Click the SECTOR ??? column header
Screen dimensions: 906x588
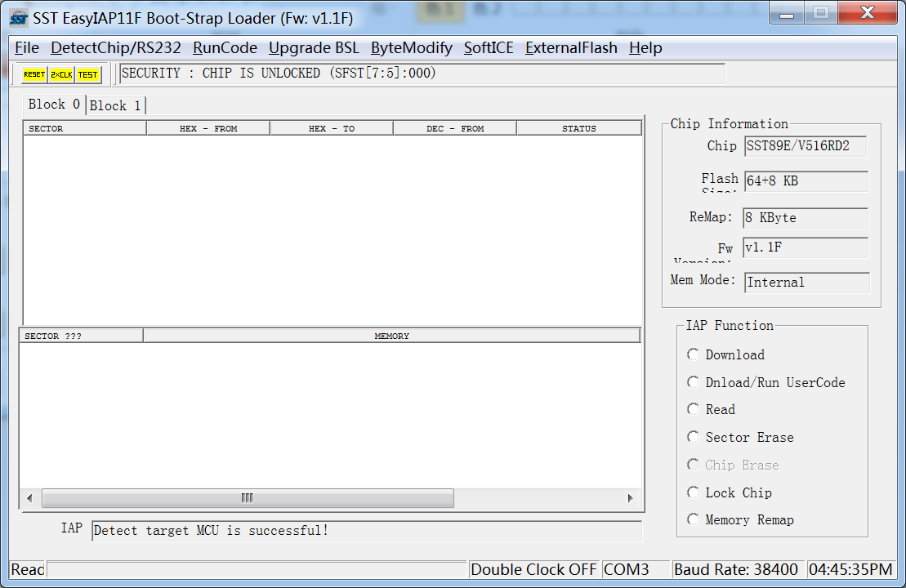click(81, 336)
